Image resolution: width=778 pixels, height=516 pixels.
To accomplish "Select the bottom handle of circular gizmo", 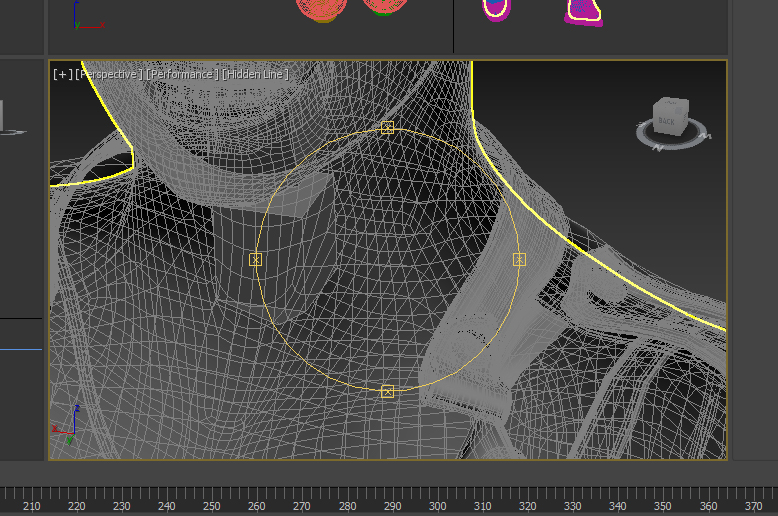I will pyautogui.click(x=387, y=391).
